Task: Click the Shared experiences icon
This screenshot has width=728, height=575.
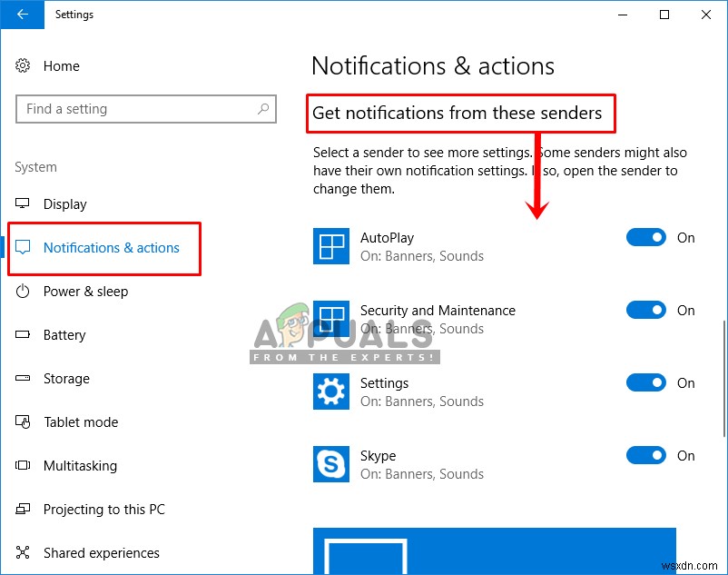Action: [x=23, y=552]
